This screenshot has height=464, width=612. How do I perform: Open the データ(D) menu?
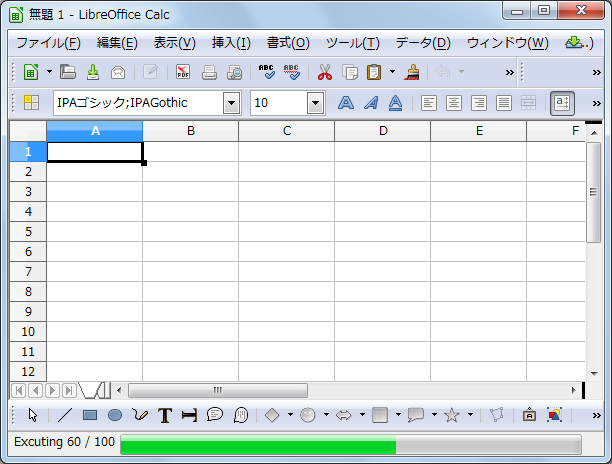pyautogui.click(x=423, y=43)
